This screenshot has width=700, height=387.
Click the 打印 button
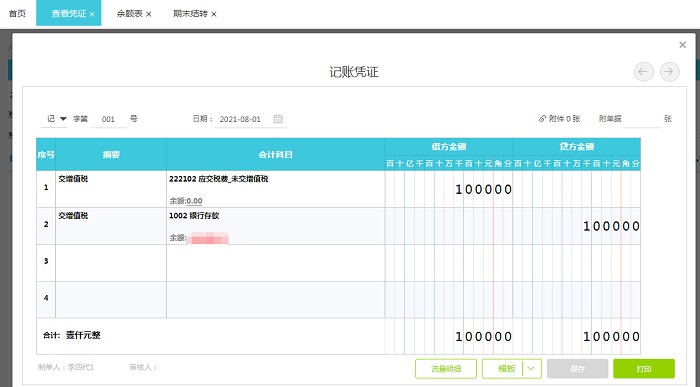pyautogui.click(x=644, y=369)
